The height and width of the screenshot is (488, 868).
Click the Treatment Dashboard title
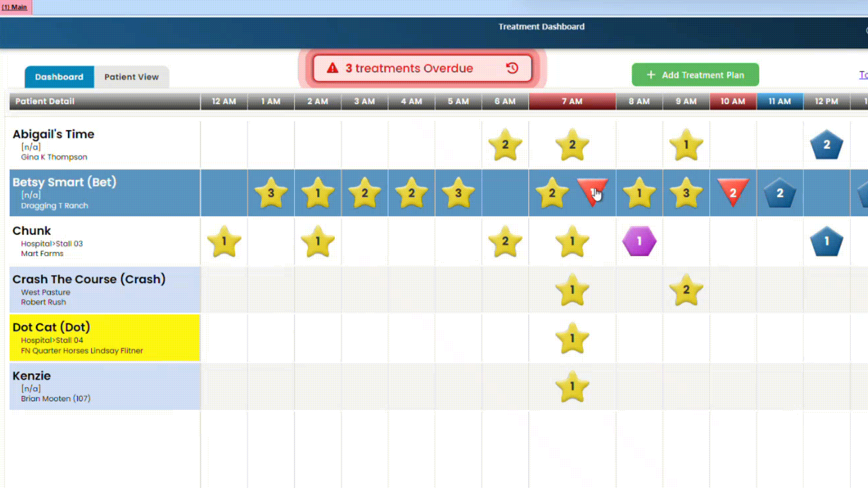pyautogui.click(x=541, y=27)
